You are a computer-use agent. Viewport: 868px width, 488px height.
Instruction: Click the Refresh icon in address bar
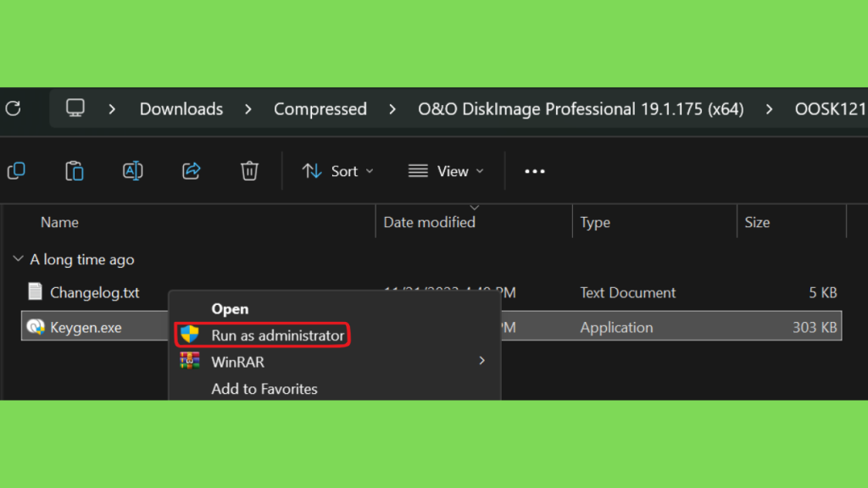click(x=14, y=108)
